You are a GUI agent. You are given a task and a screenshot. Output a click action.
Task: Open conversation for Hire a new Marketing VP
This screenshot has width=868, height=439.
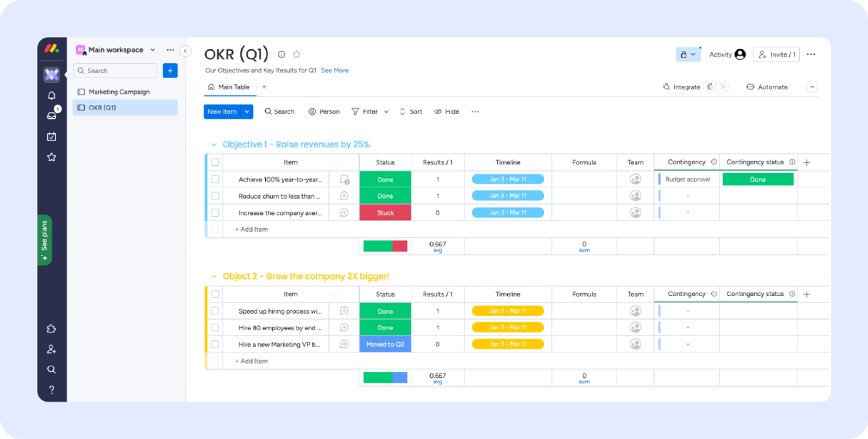tap(344, 344)
